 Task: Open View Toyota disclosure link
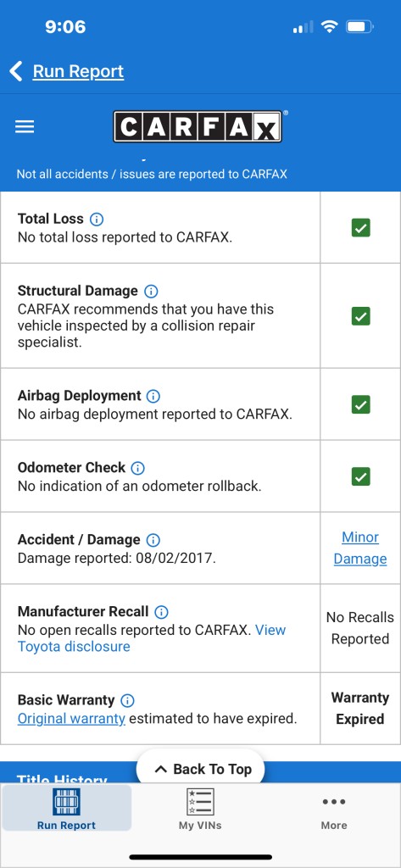(152, 638)
